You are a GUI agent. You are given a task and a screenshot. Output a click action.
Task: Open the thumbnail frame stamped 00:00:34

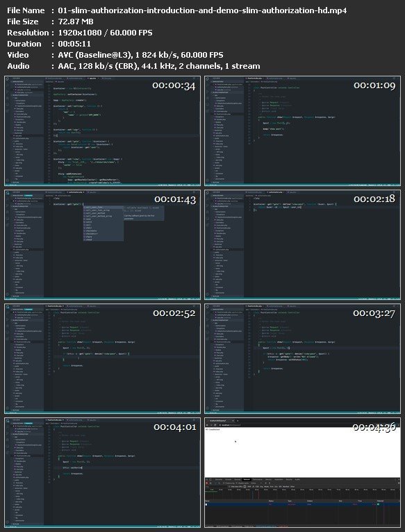point(102,131)
